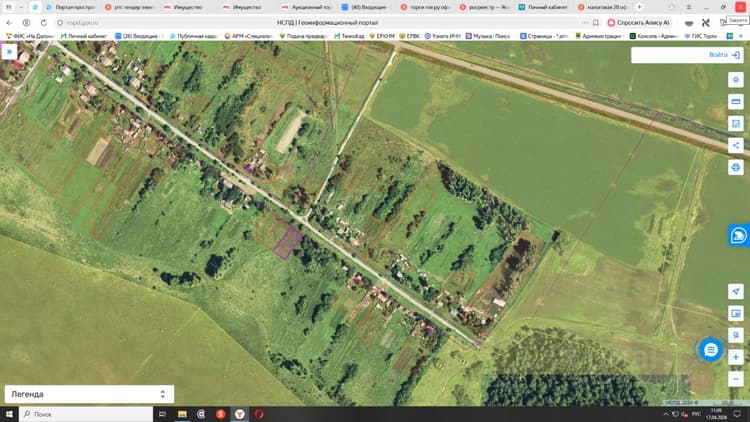Open the round blue chat bubble button

pos(711,350)
